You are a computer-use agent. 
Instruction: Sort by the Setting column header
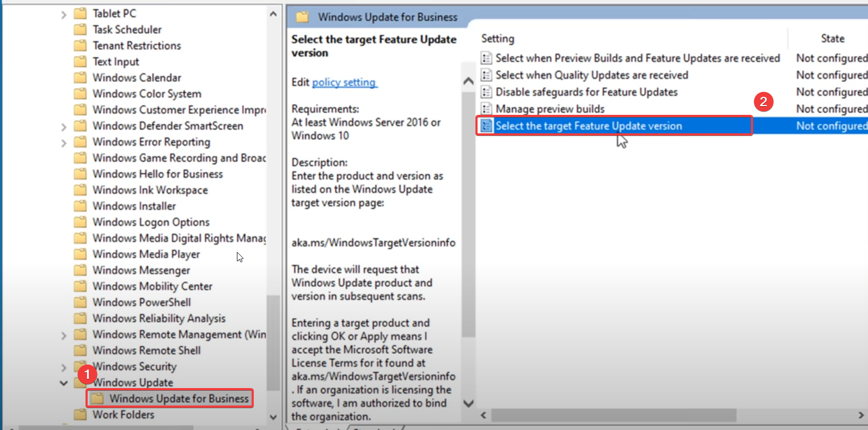coord(498,39)
